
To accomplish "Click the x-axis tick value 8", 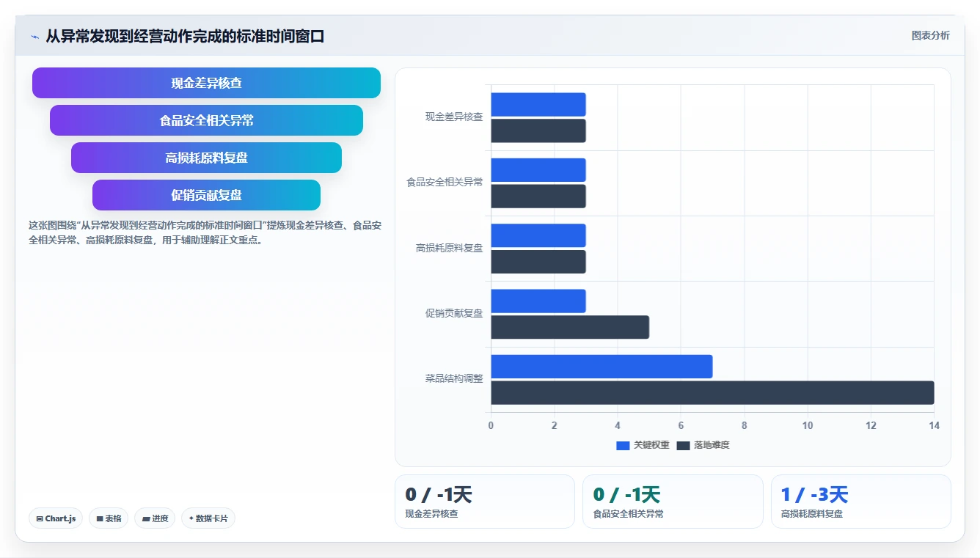I will pos(744,425).
